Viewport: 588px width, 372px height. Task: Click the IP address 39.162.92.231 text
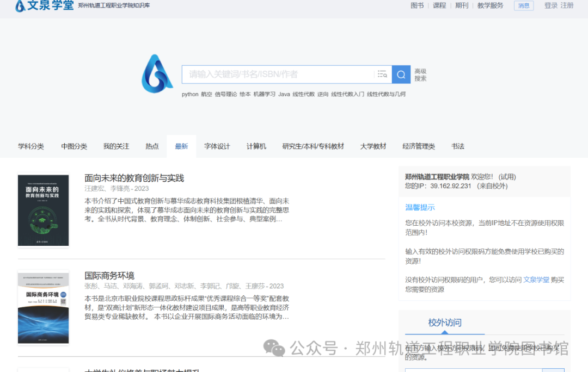(x=450, y=186)
